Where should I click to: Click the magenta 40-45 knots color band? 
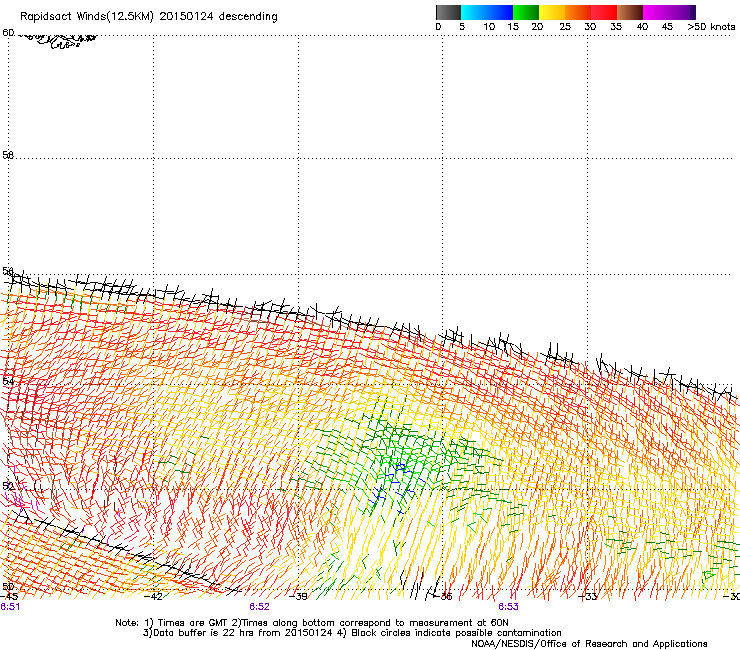tap(655, 12)
